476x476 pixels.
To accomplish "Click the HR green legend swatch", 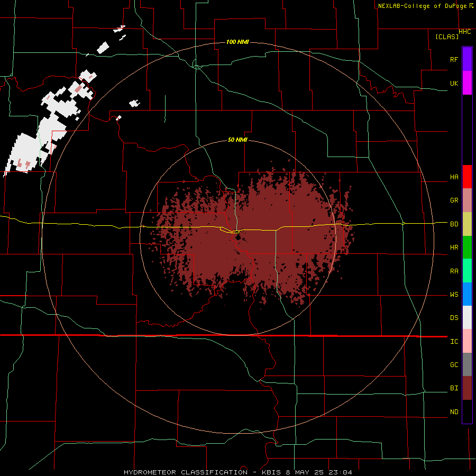I will tap(467, 248).
